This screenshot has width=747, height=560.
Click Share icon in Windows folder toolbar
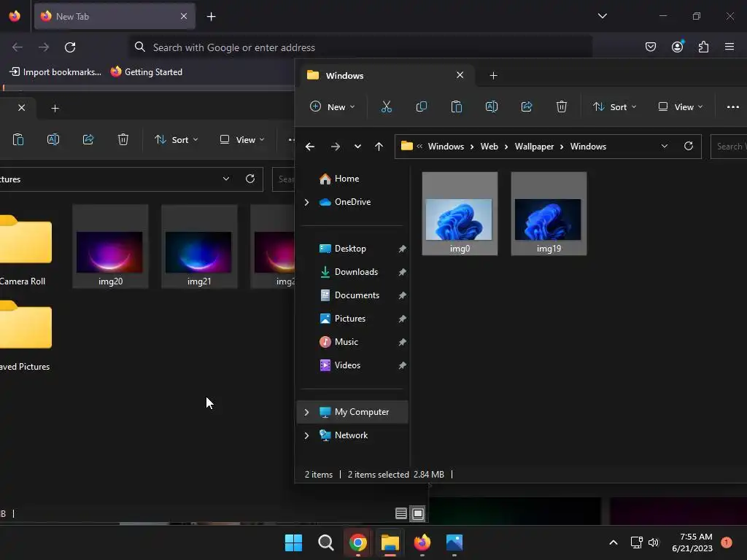[527, 106]
